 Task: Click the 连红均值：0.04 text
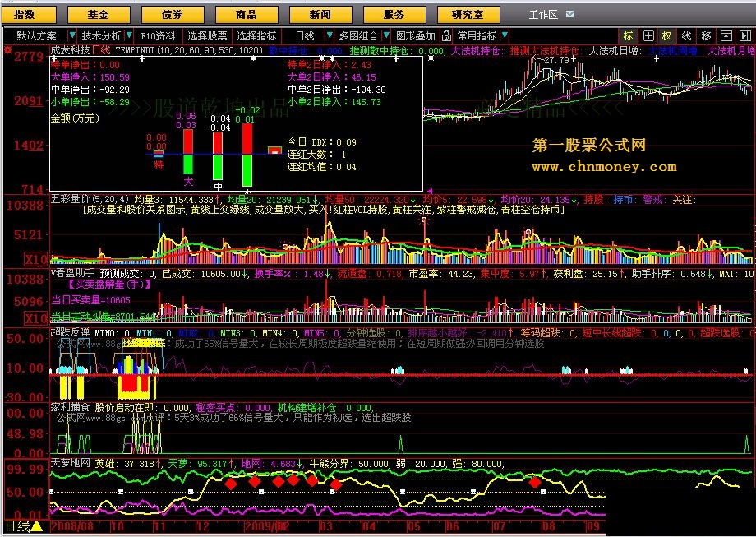point(321,167)
